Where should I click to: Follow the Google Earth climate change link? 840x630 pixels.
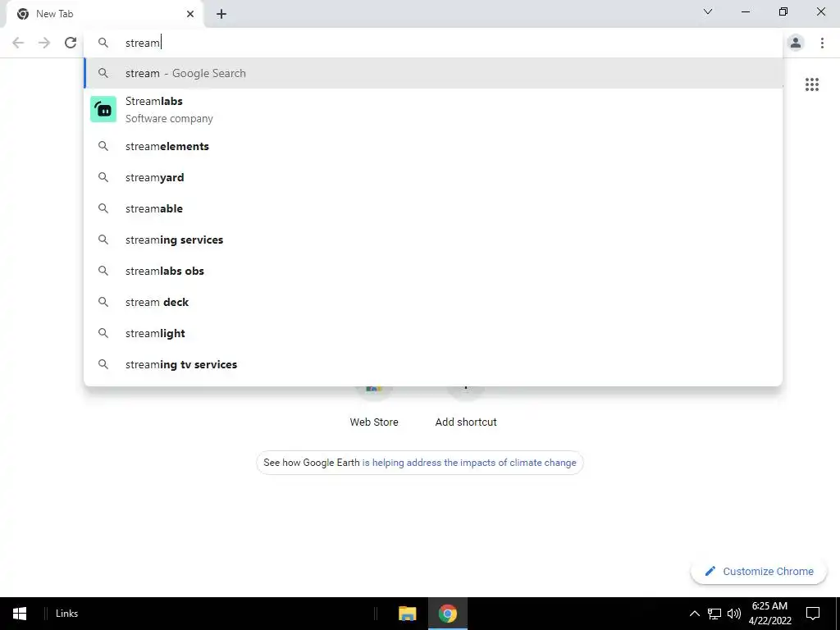[x=468, y=463]
